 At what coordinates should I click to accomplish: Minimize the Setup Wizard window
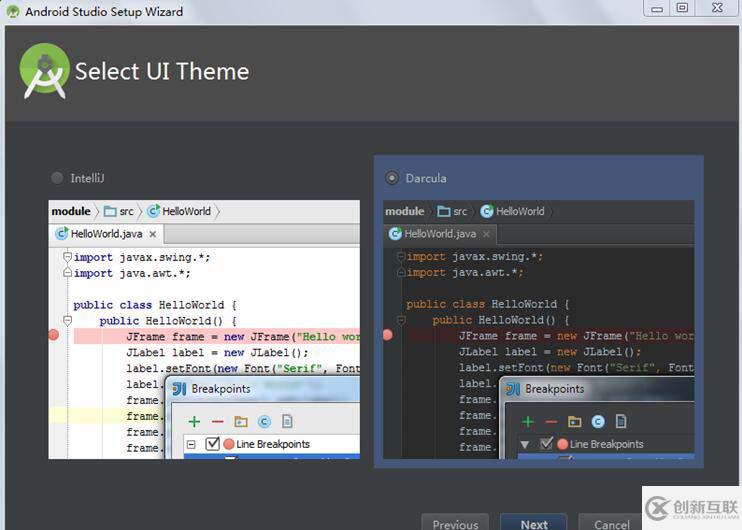[657, 8]
